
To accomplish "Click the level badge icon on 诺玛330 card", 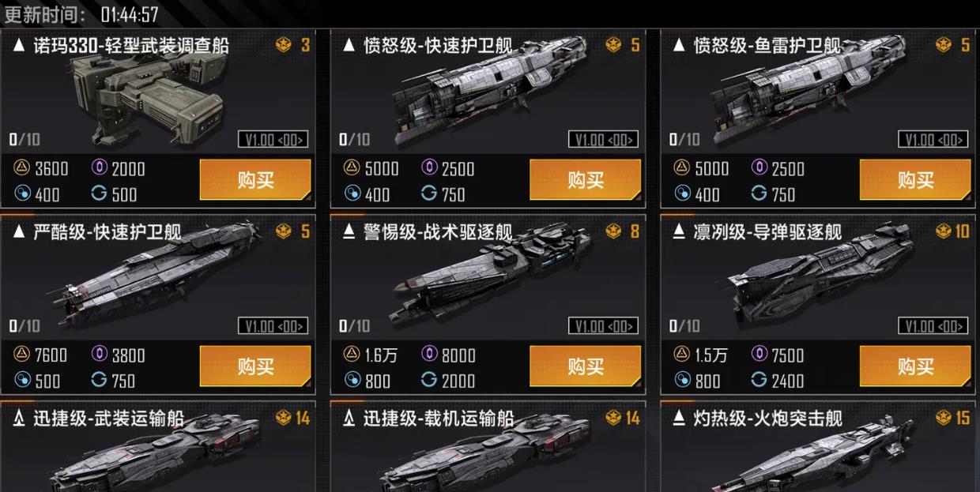I will coord(284,45).
